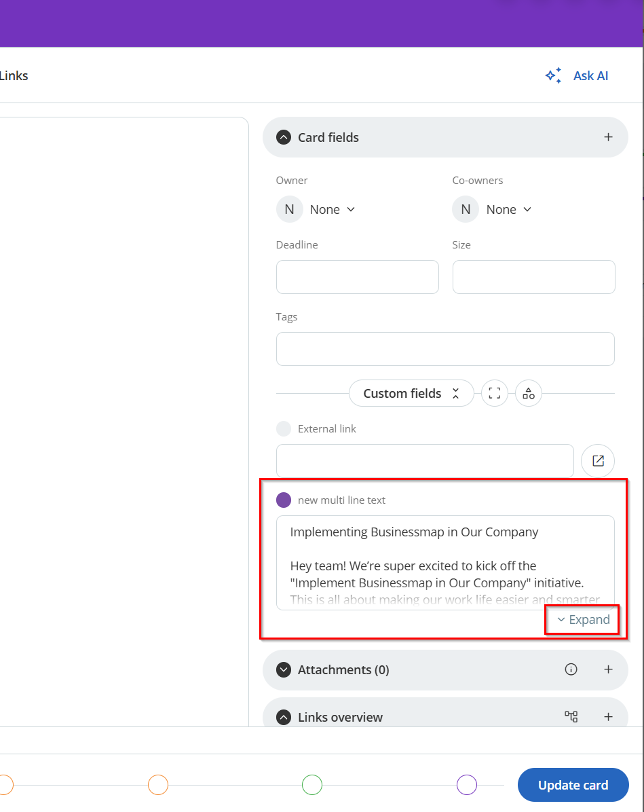Open the Owner dropdown
This screenshot has height=812, width=644.
coord(332,209)
